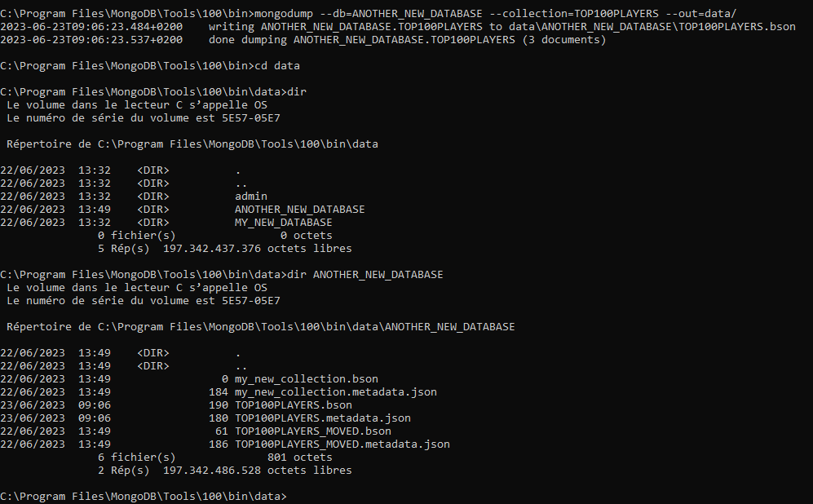Image resolution: width=813 pixels, height=504 pixels.
Task: Click the '0 fichier(s)' summary line
Action: click(x=215, y=236)
